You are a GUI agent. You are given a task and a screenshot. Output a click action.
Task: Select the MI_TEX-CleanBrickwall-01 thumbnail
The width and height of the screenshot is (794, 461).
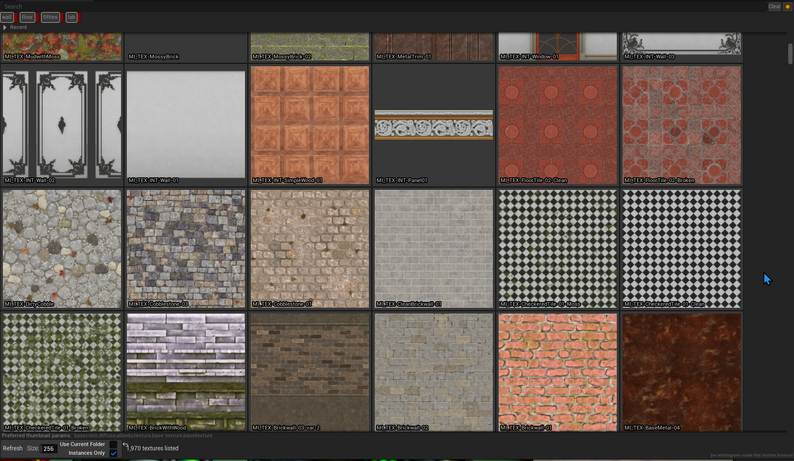pos(433,249)
